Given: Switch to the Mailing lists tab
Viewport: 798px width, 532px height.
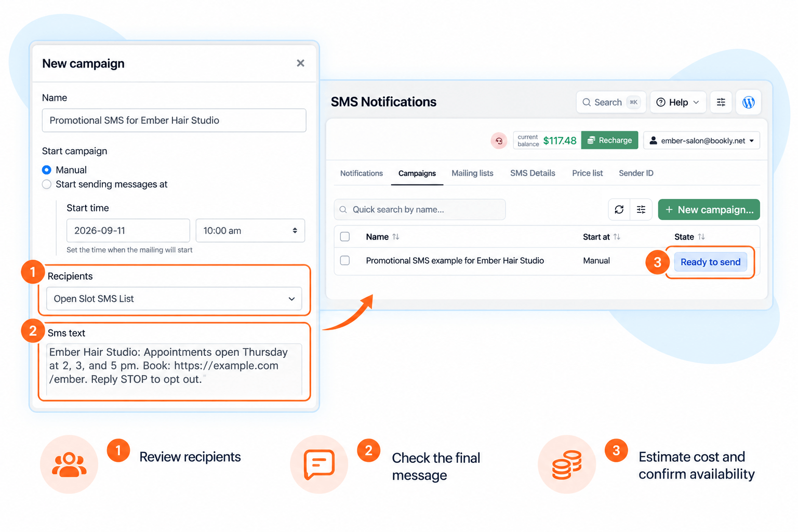Looking at the screenshot, I should tap(472, 173).
